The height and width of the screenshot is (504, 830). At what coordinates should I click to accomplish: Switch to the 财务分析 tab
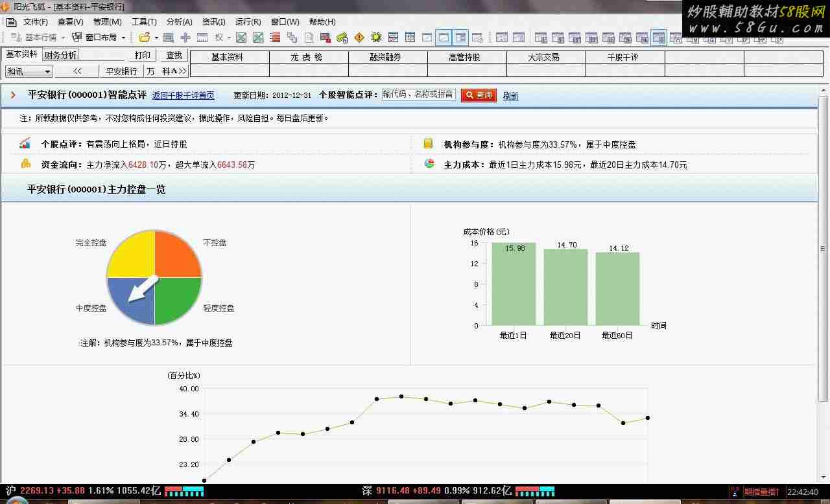[x=60, y=55]
